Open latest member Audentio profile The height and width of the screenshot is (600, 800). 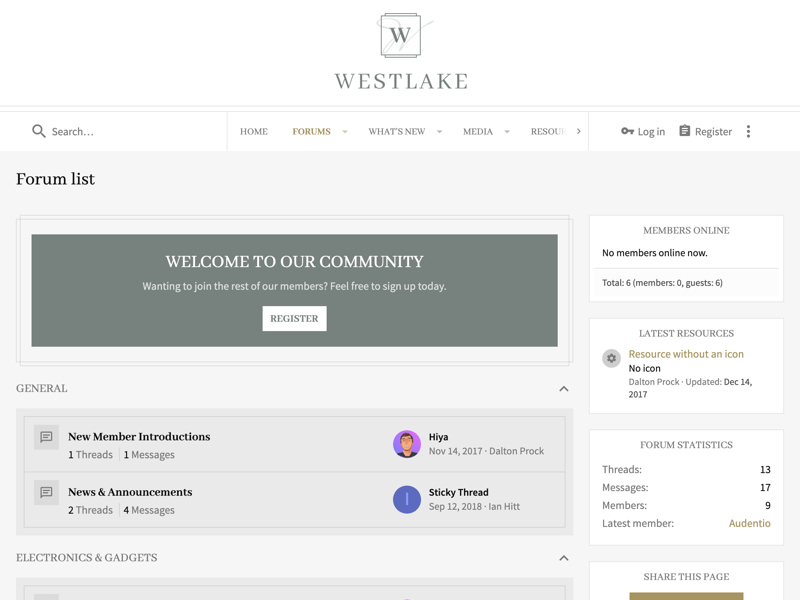tap(749, 523)
